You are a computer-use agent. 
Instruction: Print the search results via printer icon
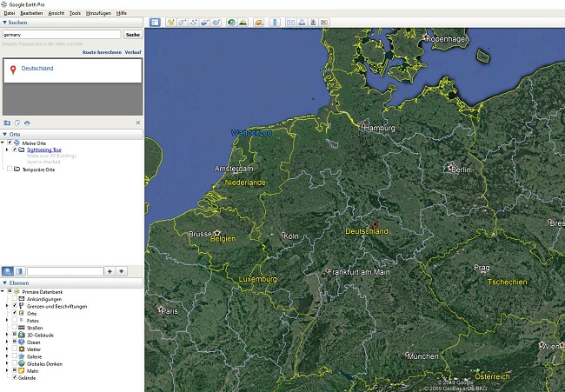click(27, 123)
